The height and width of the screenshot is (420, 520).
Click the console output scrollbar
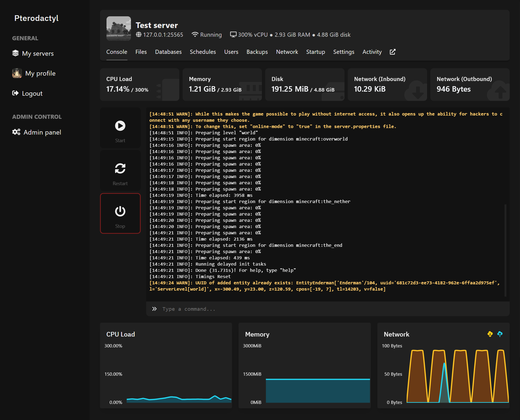[505, 250]
